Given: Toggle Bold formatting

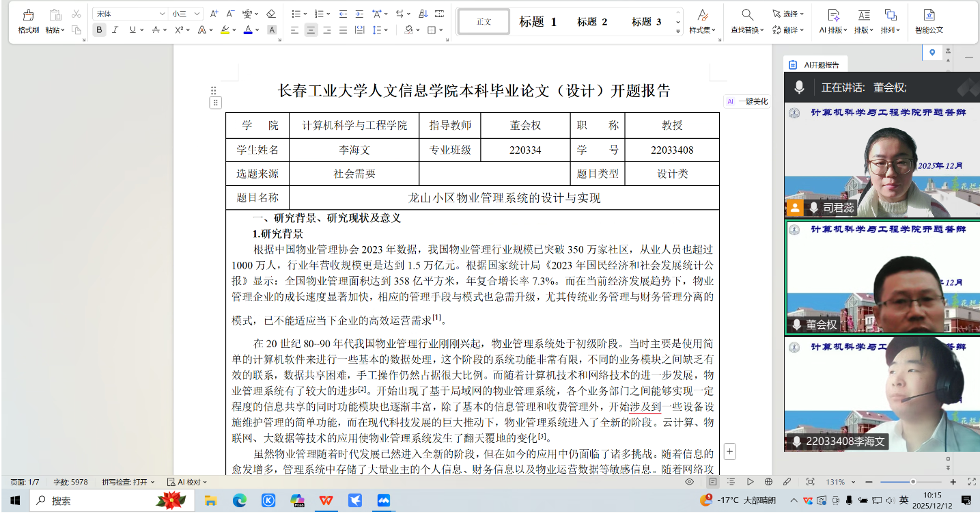Looking at the screenshot, I should tap(100, 29).
